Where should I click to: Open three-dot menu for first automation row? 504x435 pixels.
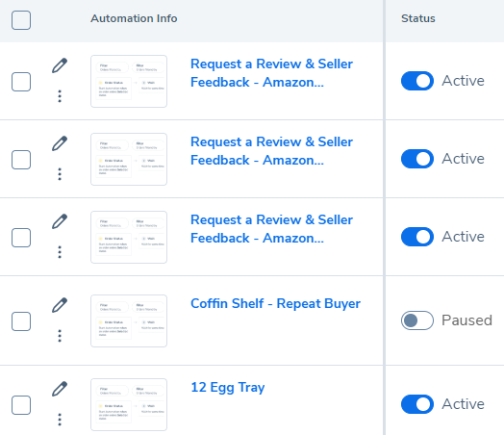coord(60,96)
